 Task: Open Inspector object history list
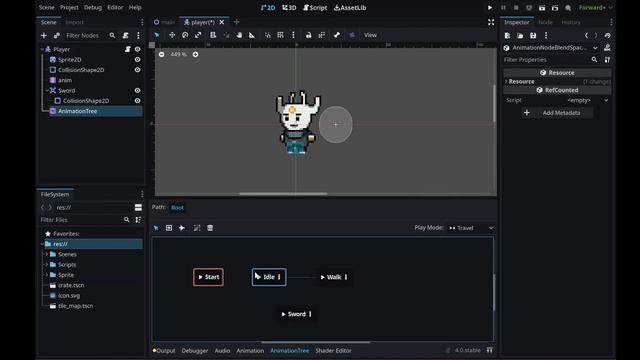point(607,36)
